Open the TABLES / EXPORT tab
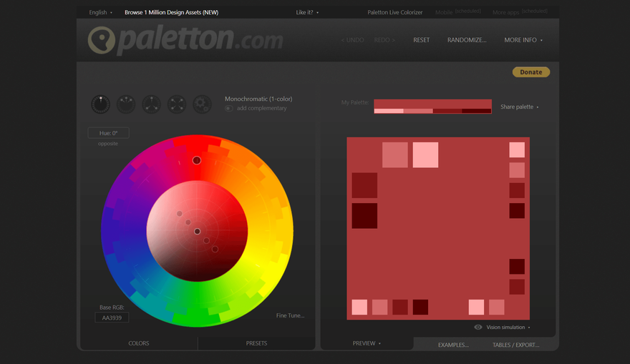The width and height of the screenshot is (630, 364). point(516,345)
